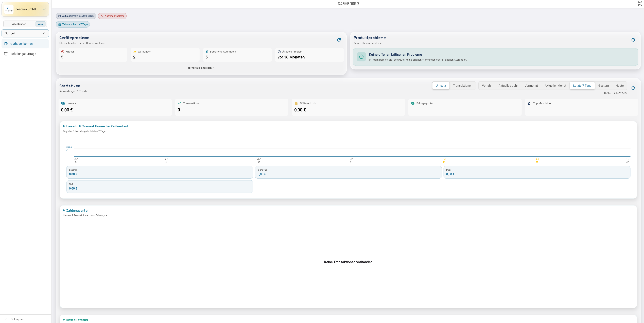The width and height of the screenshot is (644, 323).
Task: Click the 7 offene Probleme badge
Action: click(x=112, y=16)
